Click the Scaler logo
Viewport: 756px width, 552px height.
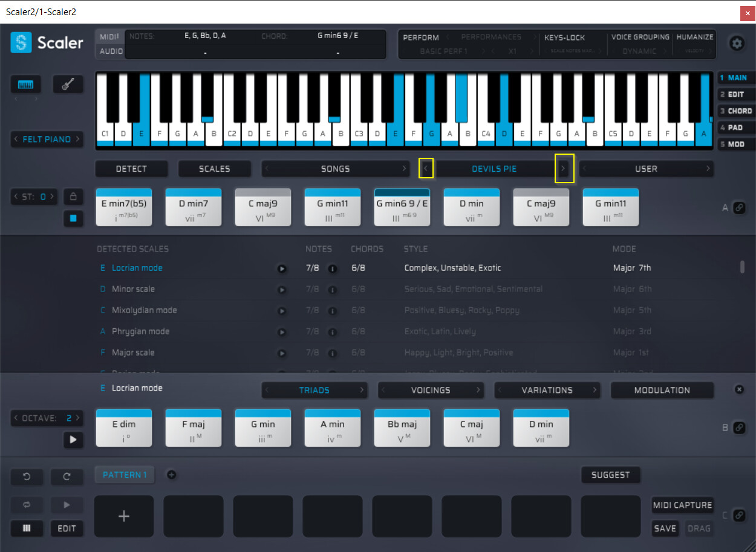47,43
